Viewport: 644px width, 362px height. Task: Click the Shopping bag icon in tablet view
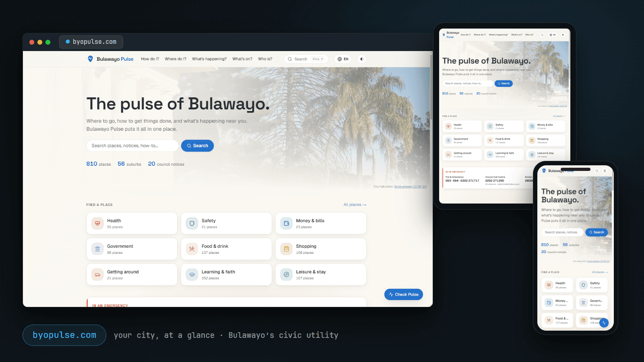[x=532, y=140]
